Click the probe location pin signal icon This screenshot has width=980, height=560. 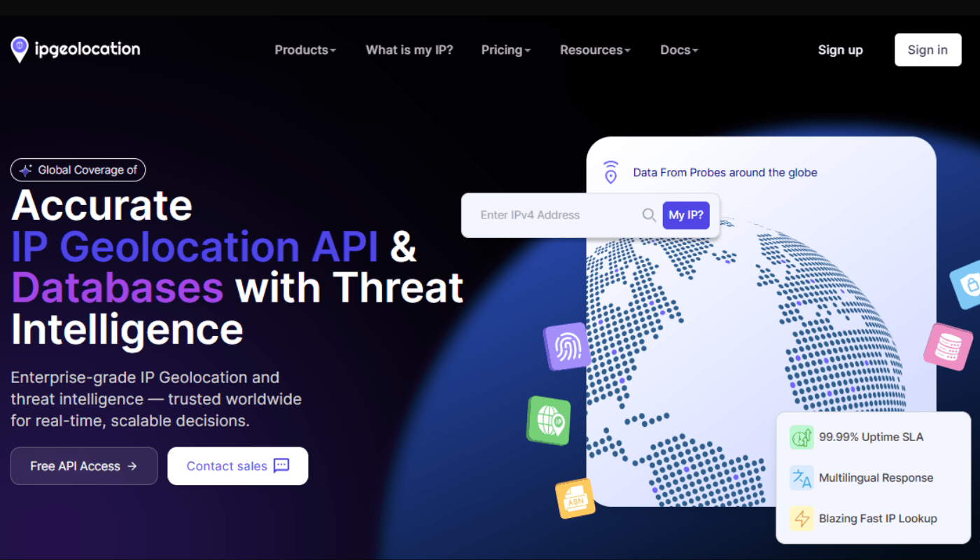(611, 172)
